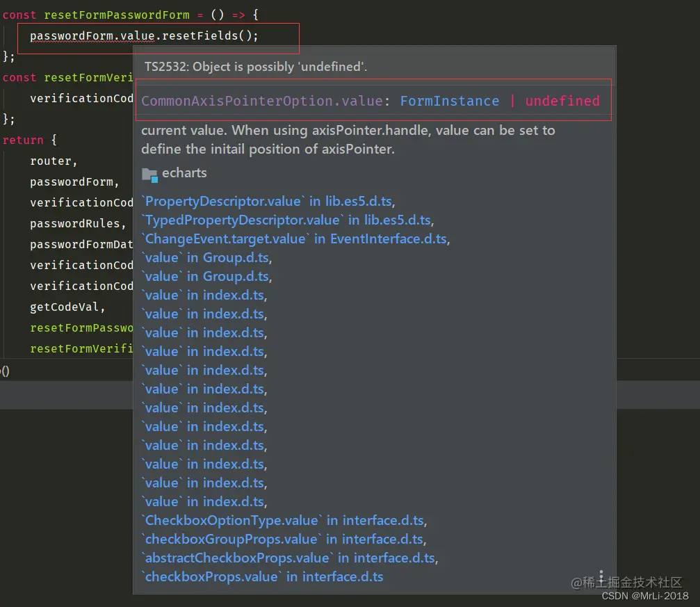Click 'passwordFormDat' entry in return object

point(81,244)
